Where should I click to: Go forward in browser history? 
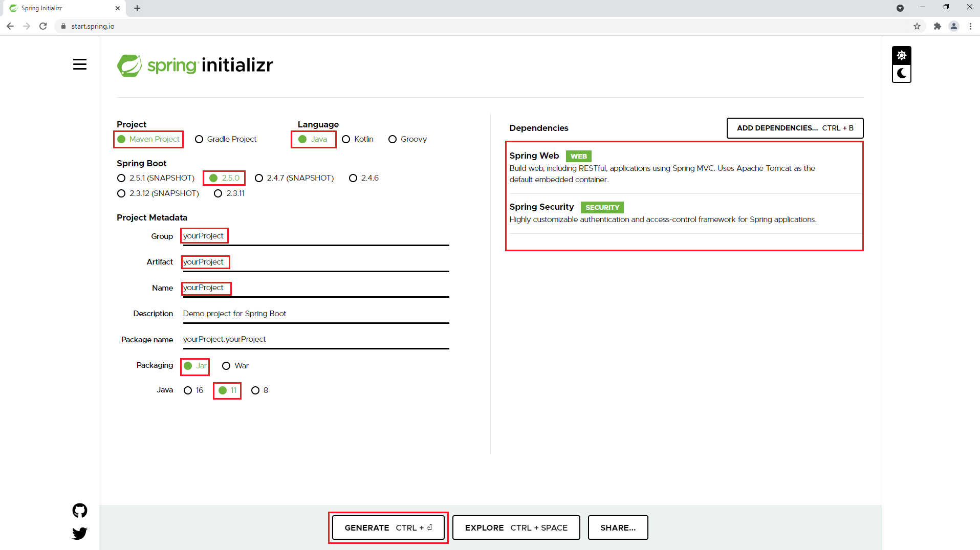(27, 26)
